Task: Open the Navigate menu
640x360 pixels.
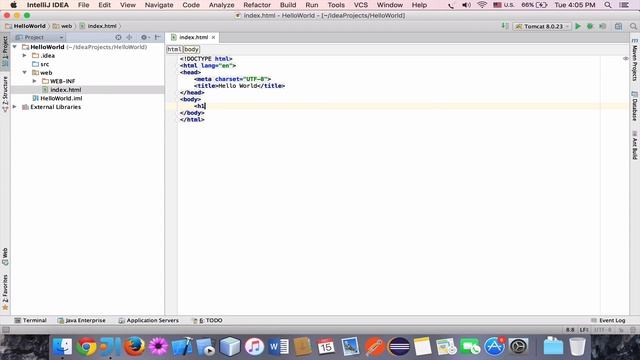Action: (159, 5)
